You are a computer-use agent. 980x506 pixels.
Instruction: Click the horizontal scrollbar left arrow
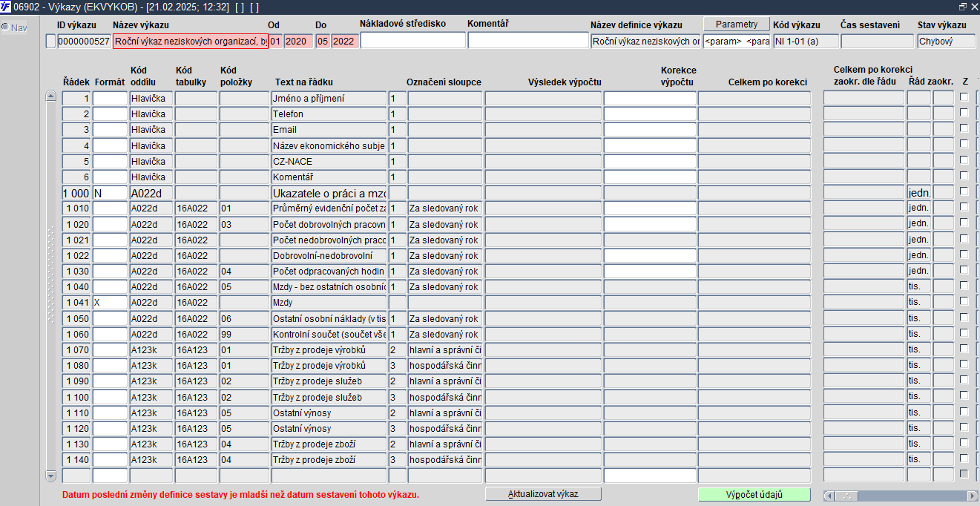coord(829,496)
